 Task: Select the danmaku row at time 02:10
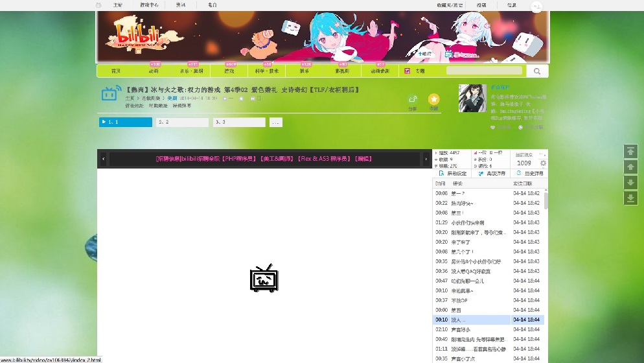pyautogui.click(x=489, y=330)
